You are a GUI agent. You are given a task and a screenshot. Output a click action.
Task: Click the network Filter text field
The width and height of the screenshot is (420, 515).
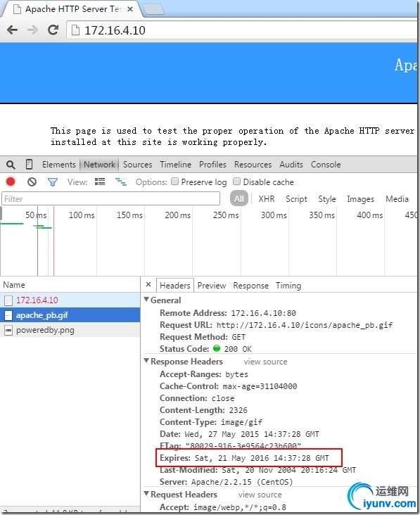(110, 199)
